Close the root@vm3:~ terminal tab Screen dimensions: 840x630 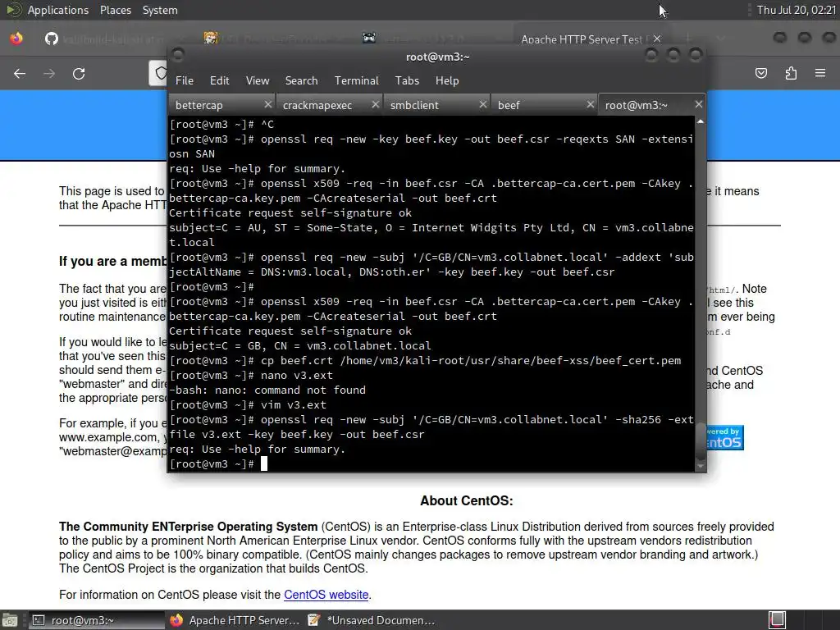click(699, 104)
